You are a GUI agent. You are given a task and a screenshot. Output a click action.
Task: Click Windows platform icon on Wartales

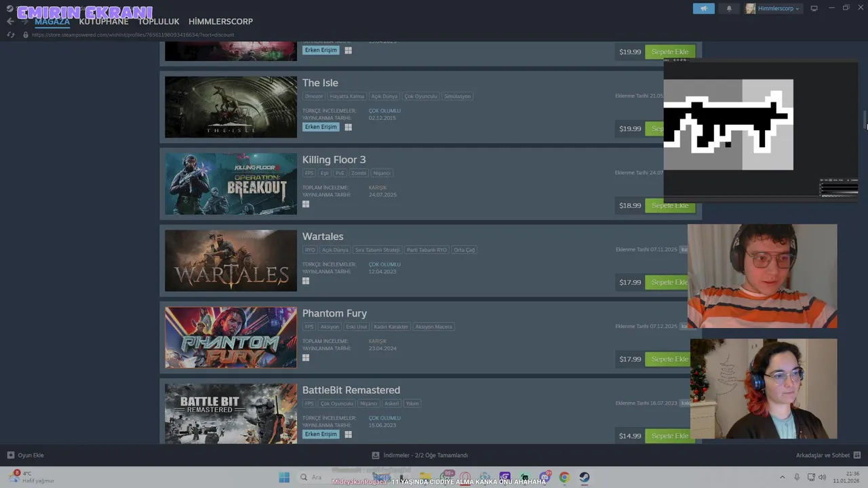point(306,281)
